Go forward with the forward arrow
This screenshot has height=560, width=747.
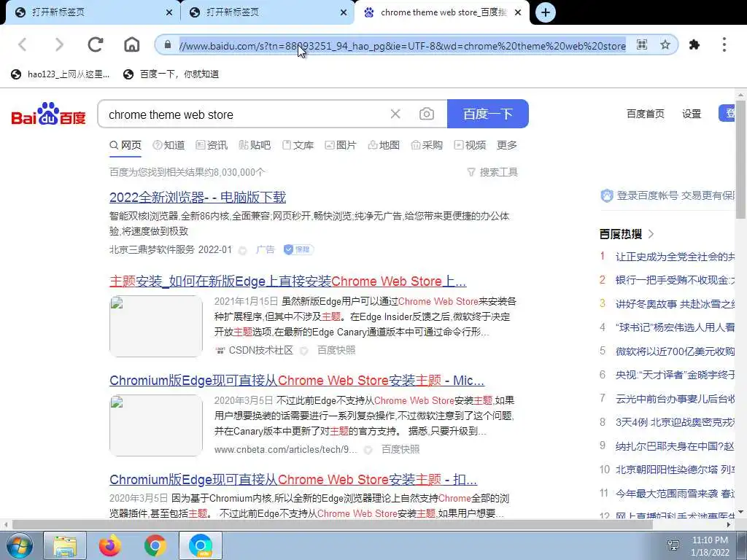[59, 44]
